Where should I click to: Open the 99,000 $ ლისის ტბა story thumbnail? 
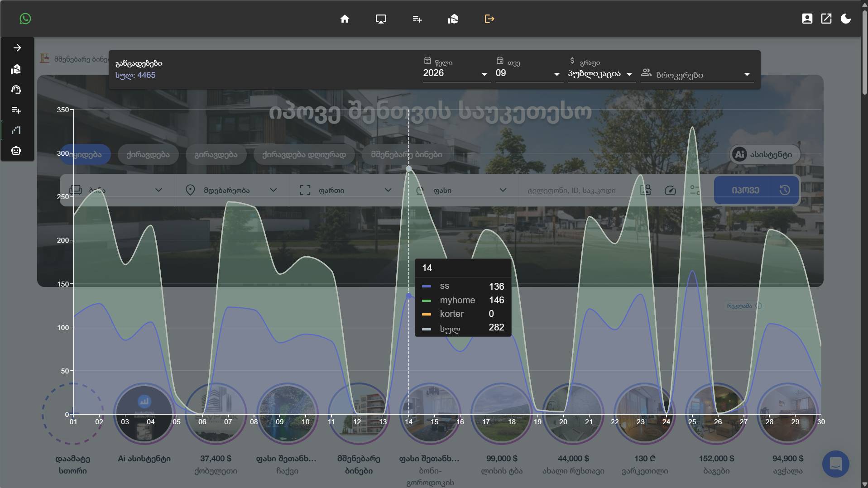[502, 414]
